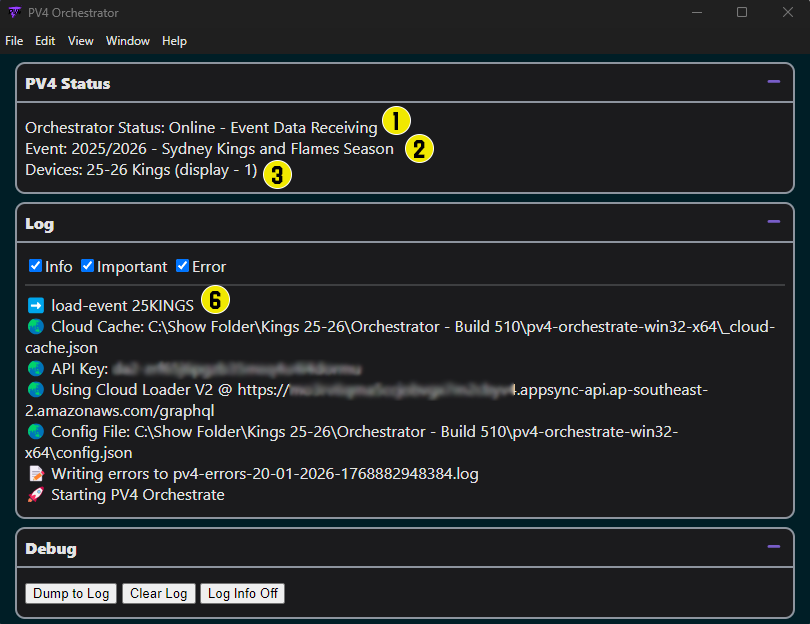Click the Event: 2025/2026 Sydney Kings line
This screenshot has width=810, height=624.
pyautogui.click(x=209, y=149)
